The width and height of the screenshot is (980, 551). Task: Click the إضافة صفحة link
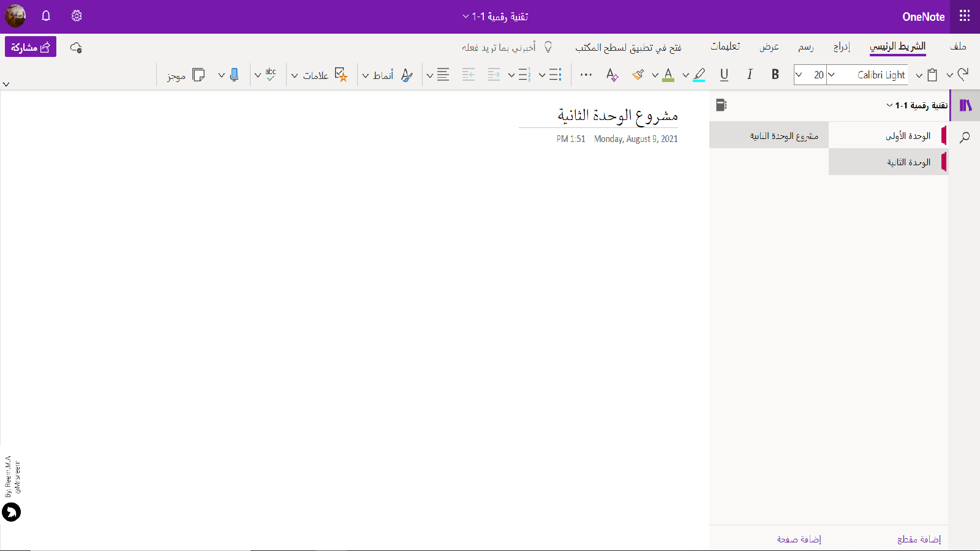[799, 539]
